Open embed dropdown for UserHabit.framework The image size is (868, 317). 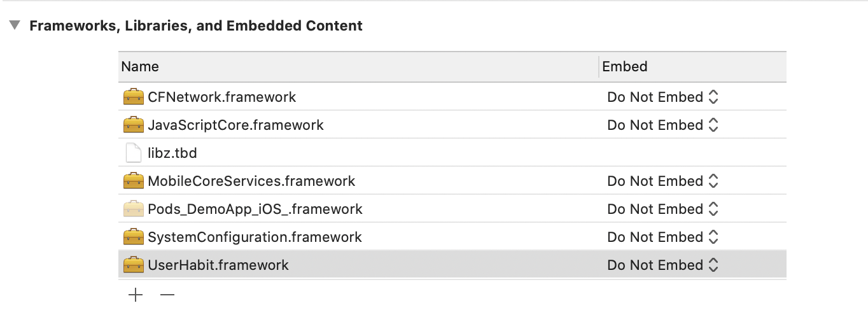click(x=662, y=265)
